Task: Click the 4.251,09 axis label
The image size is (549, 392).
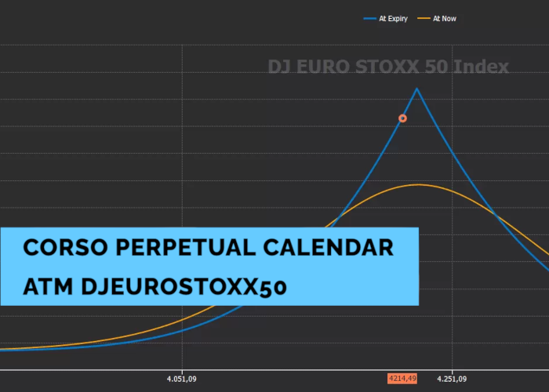Action: tap(452, 379)
